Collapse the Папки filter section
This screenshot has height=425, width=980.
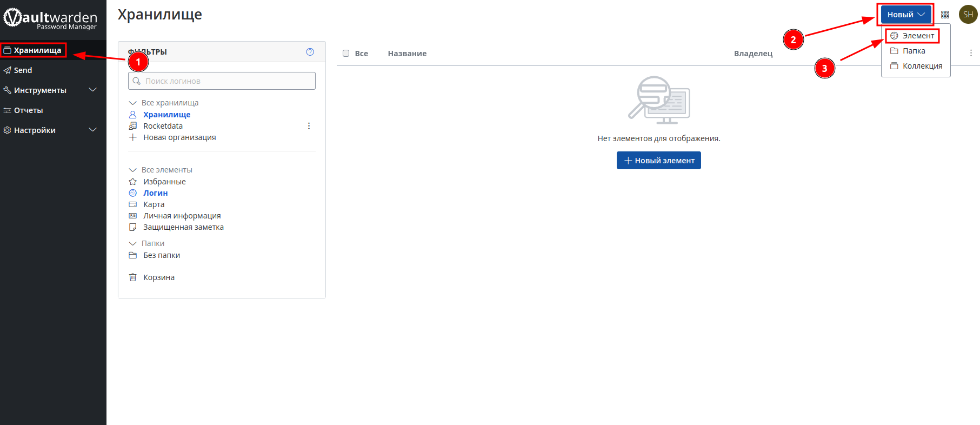(133, 243)
